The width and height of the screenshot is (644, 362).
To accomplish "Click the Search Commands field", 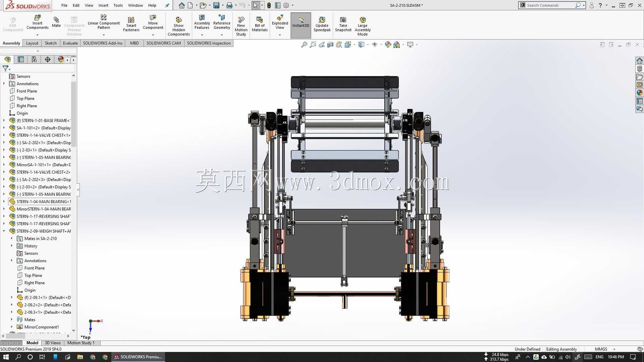I will click(549, 5).
